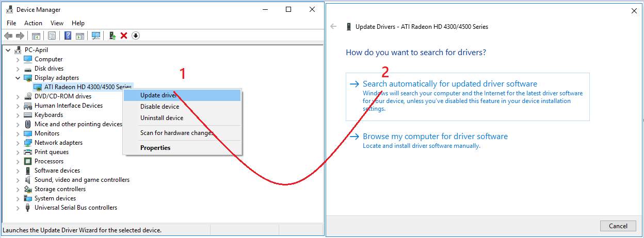Click the Back arrow in Device Manager toolbar
Screen dimensions: 644x238
click(8, 36)
